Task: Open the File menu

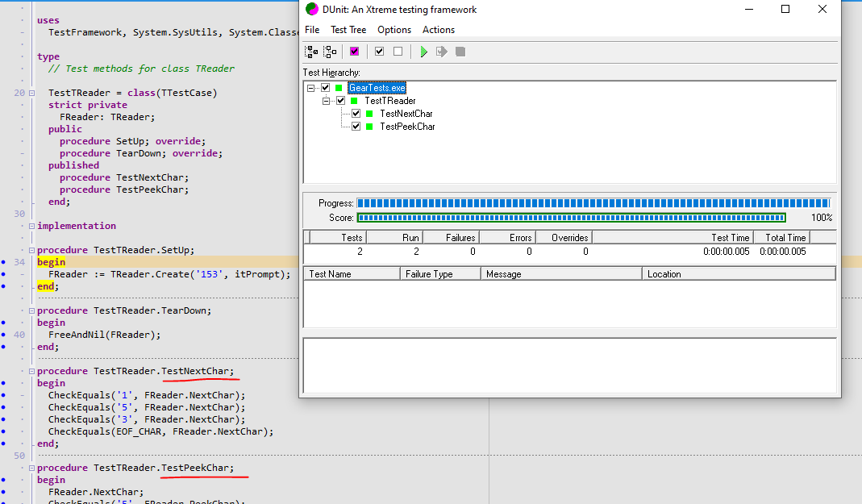Action: click(x=312, y=30)
